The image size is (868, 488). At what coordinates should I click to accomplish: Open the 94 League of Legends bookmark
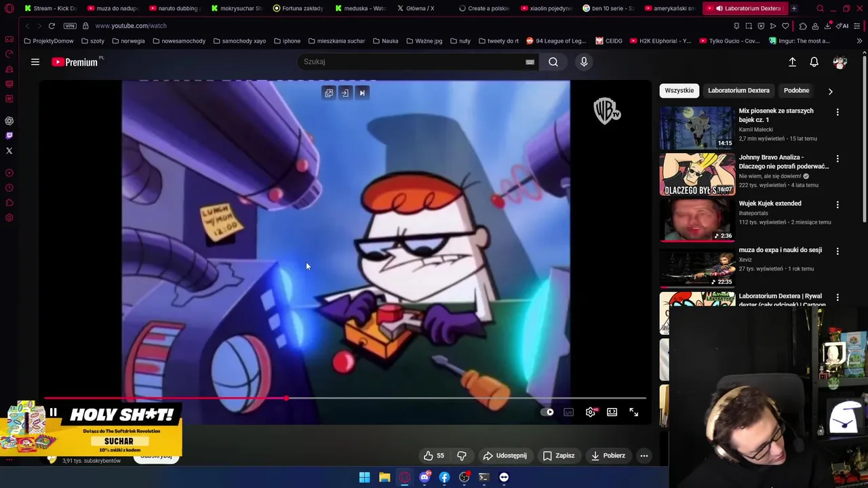pos(556,41)
